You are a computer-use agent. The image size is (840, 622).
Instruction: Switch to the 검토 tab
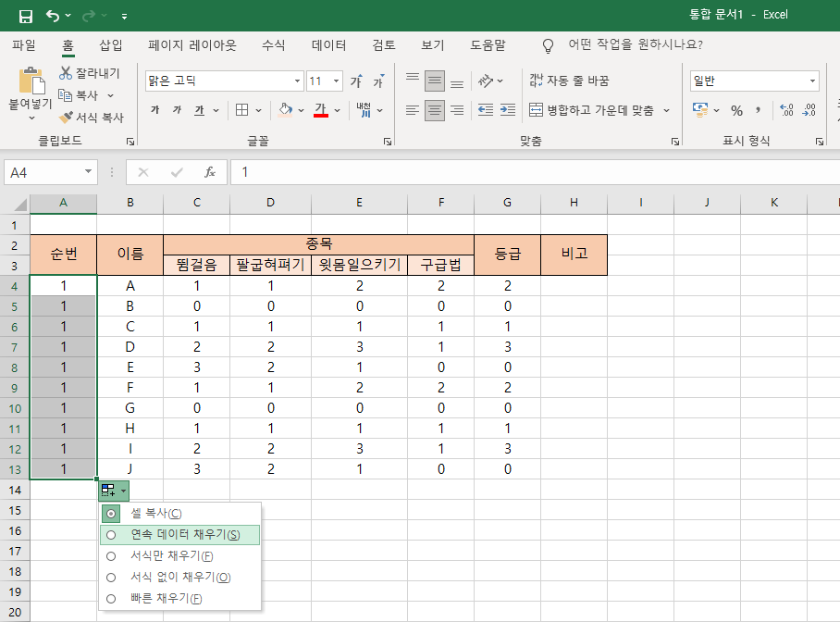click(384, 45)
